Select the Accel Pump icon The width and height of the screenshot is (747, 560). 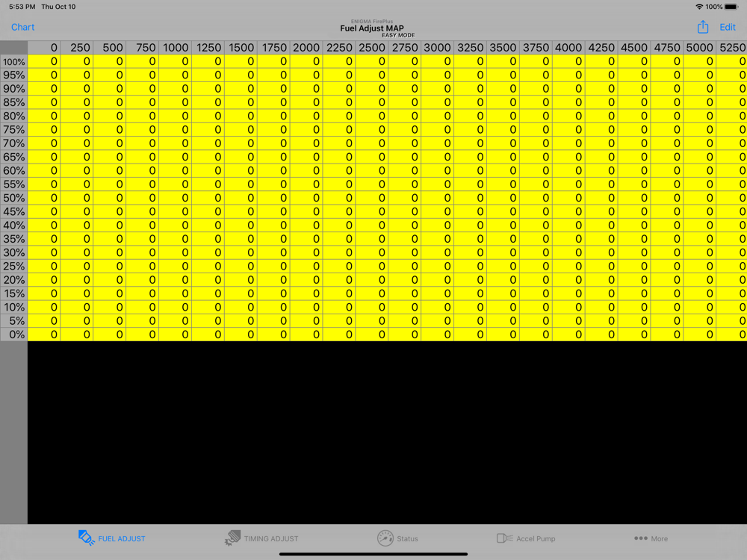point(504,538)
